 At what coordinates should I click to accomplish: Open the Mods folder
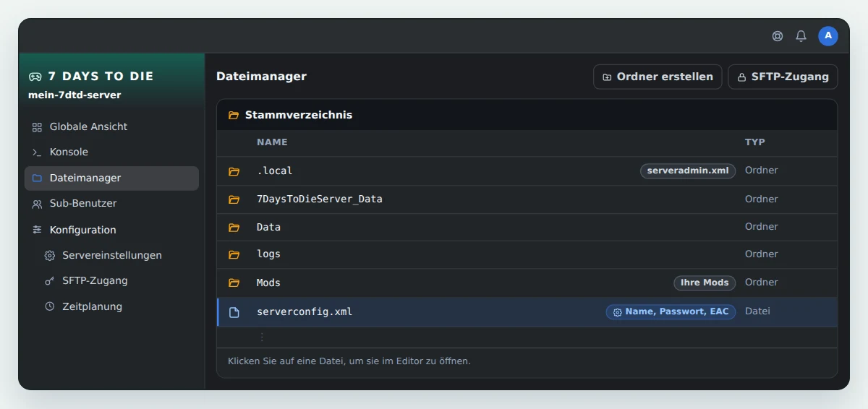click(527, 283)
